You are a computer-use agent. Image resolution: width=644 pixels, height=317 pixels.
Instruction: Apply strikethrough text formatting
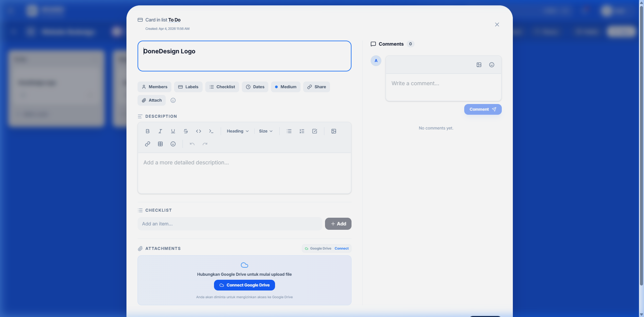tap(186, 131)
